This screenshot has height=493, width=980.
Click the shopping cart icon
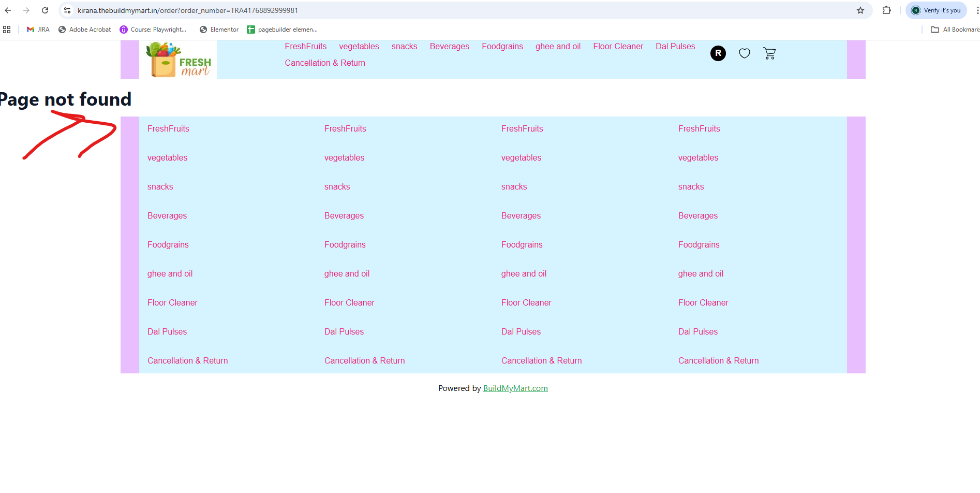tap(769, 53)
